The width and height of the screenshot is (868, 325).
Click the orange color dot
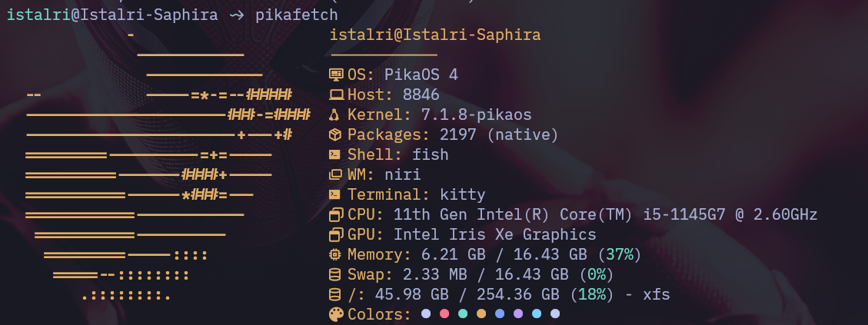[x=481, y=314]
